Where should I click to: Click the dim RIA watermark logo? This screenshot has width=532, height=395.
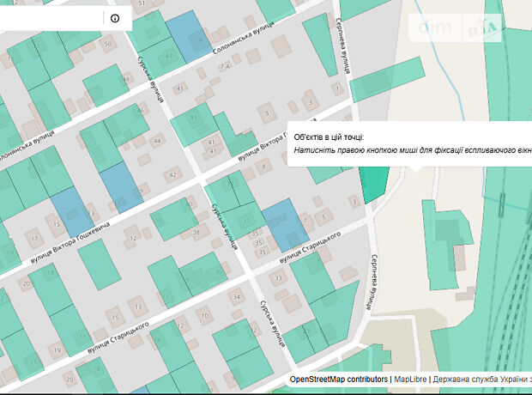coord(459,28)
